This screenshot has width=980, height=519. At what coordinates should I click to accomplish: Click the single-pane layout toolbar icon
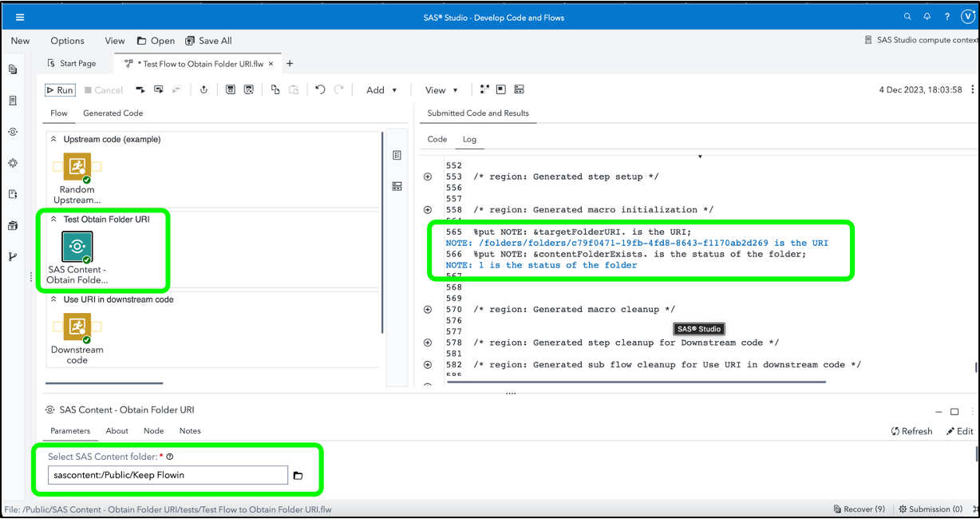501,90
